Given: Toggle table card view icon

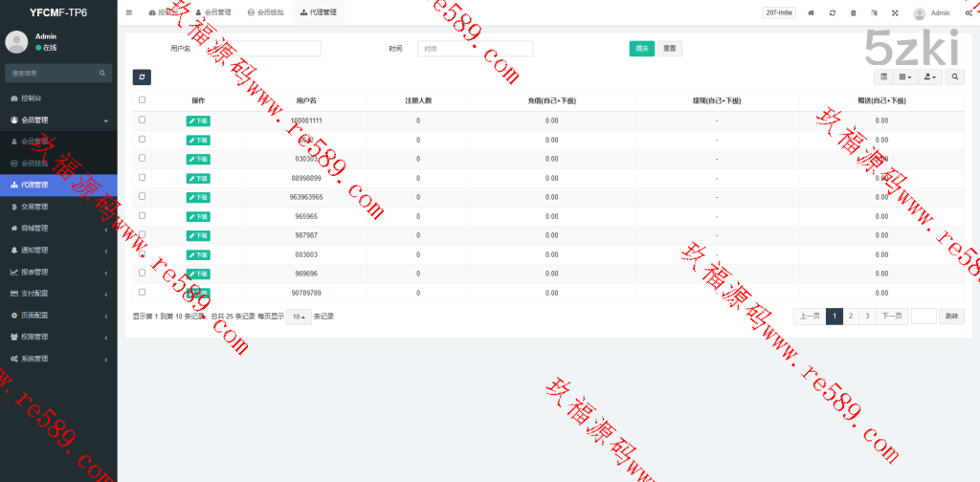Looking at the screenshot, I should click(x=883, y=77).
